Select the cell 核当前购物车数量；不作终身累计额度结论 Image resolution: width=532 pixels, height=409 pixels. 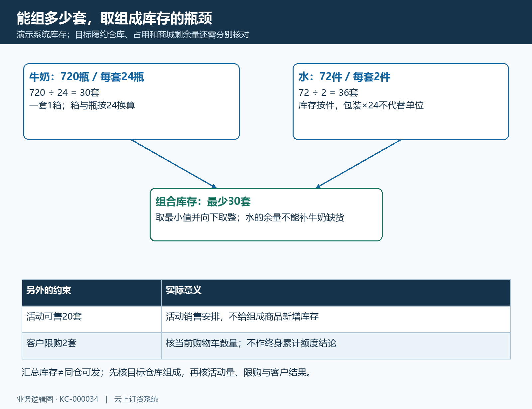click(336, 346)
